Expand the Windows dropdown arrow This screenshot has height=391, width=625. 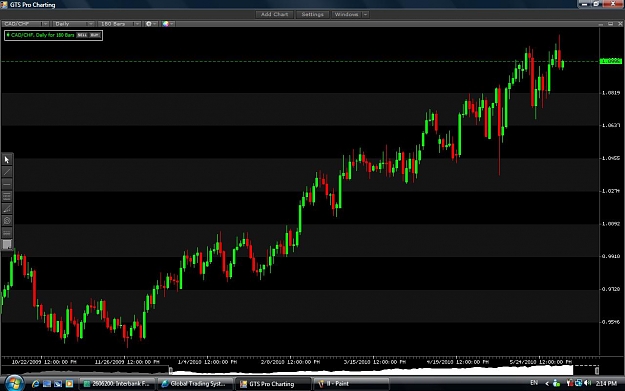(366, 14)
